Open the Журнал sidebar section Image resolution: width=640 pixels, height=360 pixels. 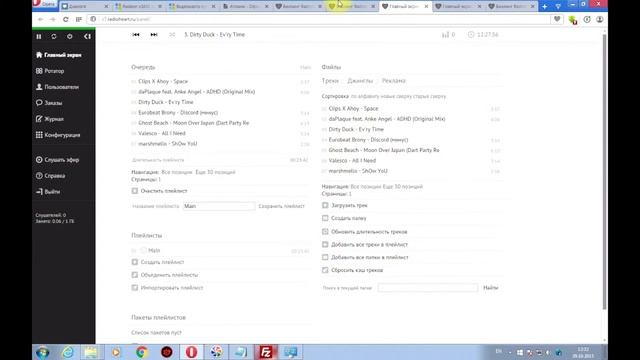[50, 119]
